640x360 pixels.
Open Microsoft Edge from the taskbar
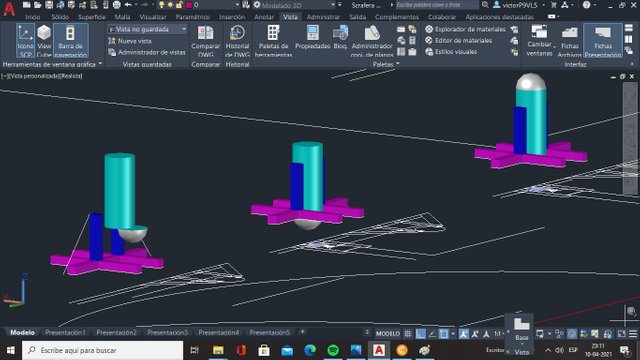click(310, 350)
